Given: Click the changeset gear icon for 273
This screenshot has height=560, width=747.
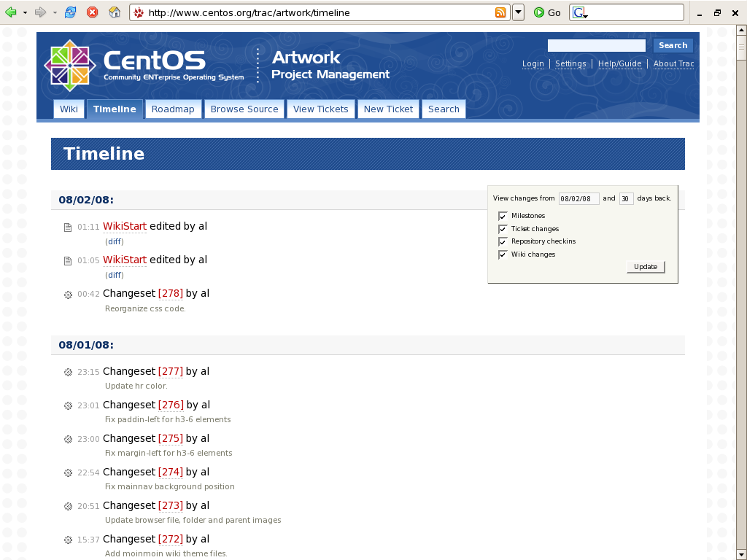Looking at the screenshot, I should tap(68, 507).
